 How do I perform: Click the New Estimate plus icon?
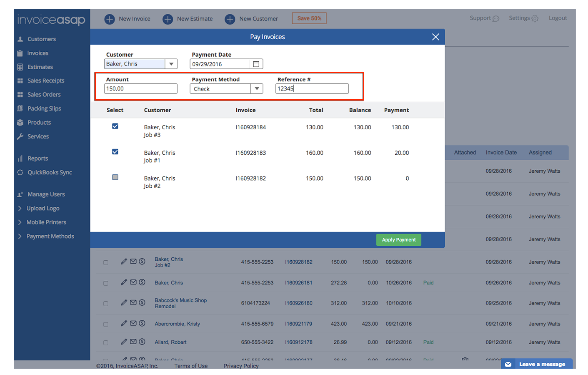[x=168, y=19]
